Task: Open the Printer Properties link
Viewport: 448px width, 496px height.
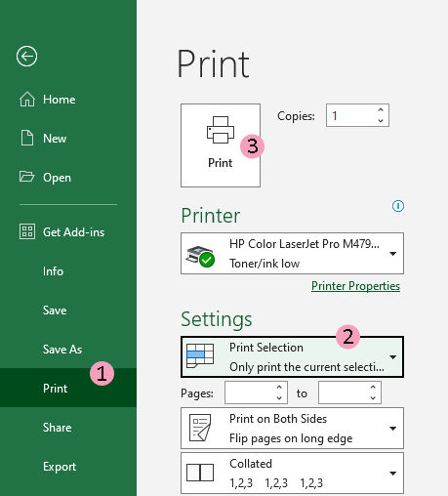Action: (355, 286)
